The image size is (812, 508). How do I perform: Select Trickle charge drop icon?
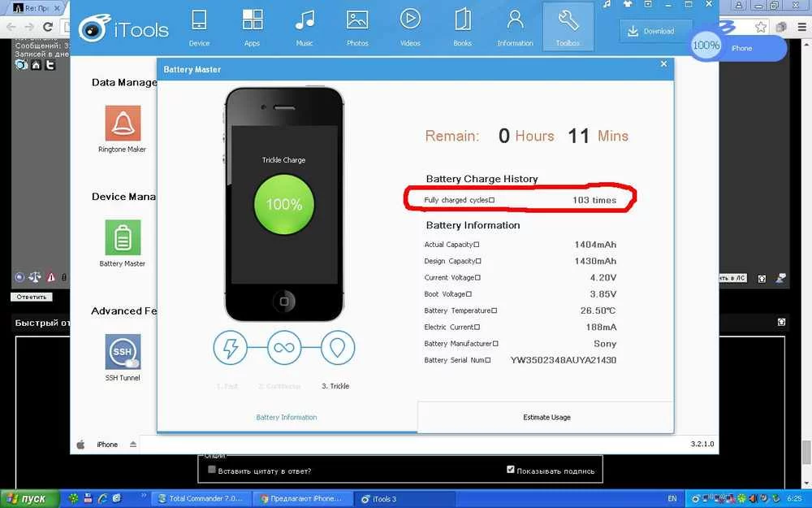(338, 348)
